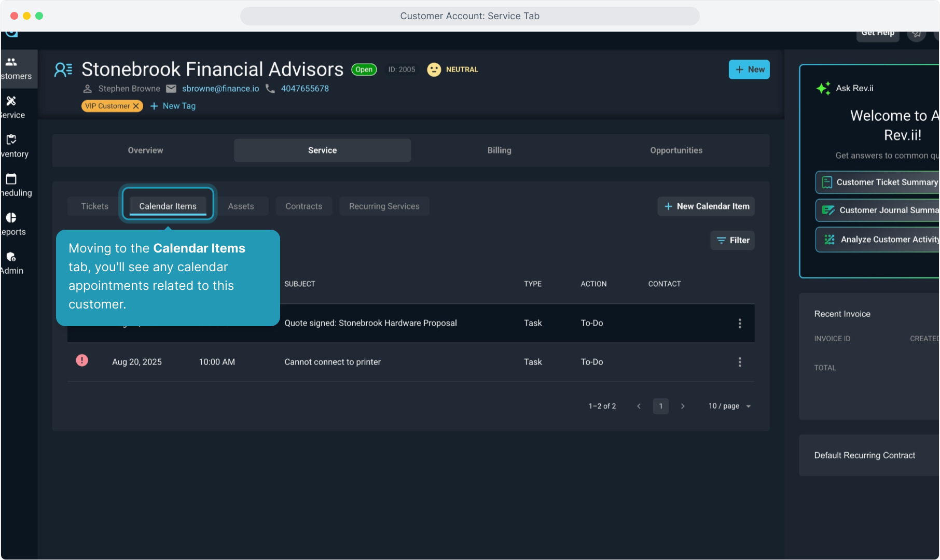Open the Reports pie chart icon

tap(11, 218)
